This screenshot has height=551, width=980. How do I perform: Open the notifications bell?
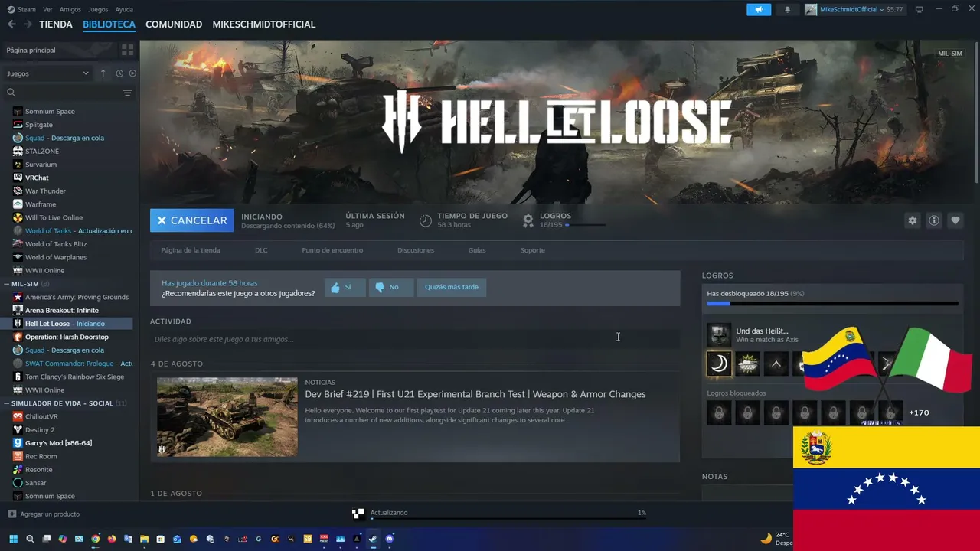(x=787, y=9)
